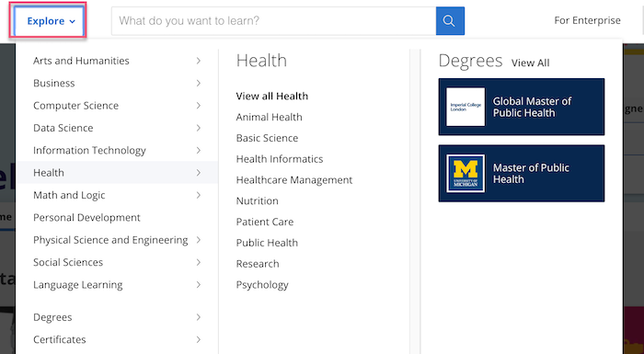Image resolution: width=644 pixels, height=354 pixels.
Task: Click the chevron next to Data Science
Action: click(x=199, y=128)
